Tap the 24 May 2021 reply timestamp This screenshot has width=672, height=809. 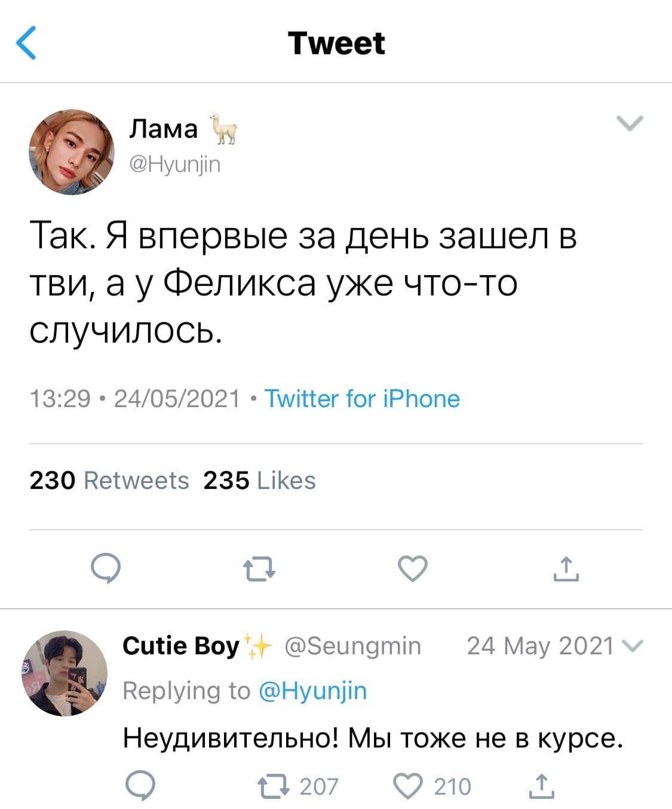pyautogui.click(x=540, y=646)
